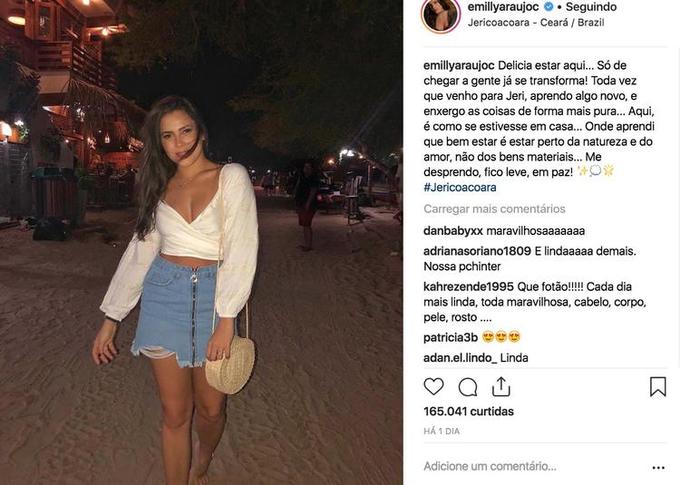This screenshot has width=680, height=485.
Task: Like the post with the heart icon
Action: [433, 386]
